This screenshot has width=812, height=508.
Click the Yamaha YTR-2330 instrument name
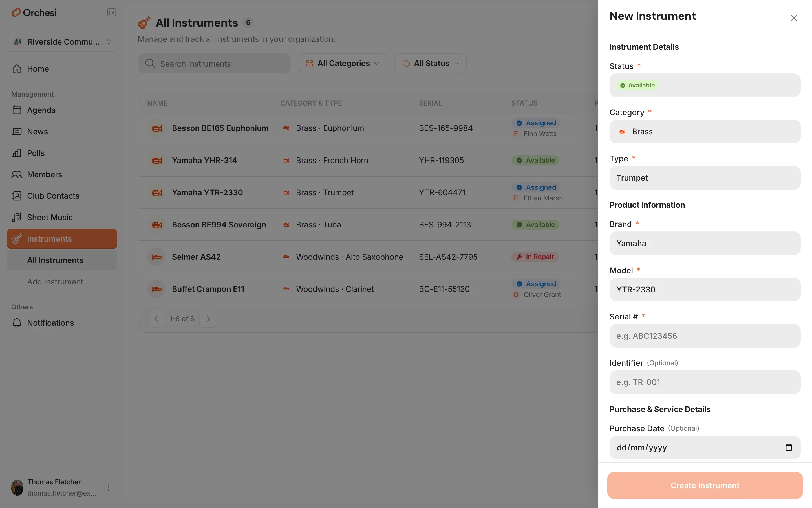[207, 192]
